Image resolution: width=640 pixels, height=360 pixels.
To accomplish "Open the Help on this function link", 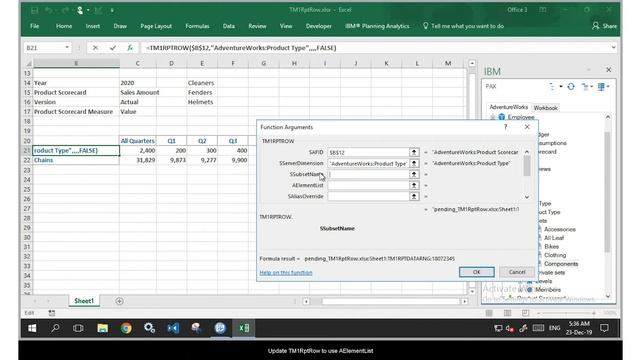I will tap(286, 273).
